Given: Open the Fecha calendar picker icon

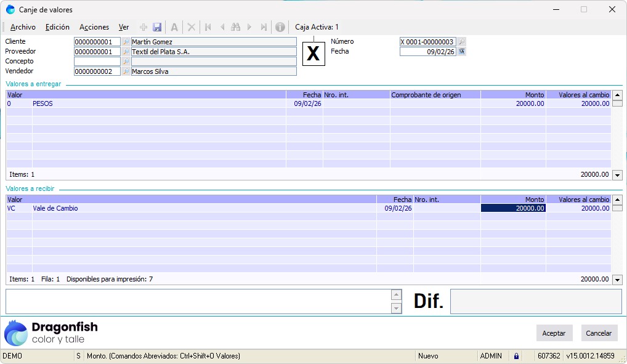Looking at the screenshot, I should [461, 52].
